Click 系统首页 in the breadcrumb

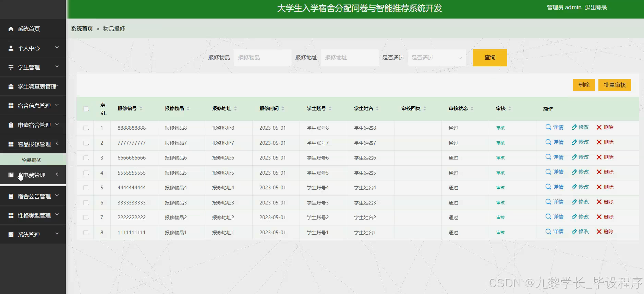82,29
